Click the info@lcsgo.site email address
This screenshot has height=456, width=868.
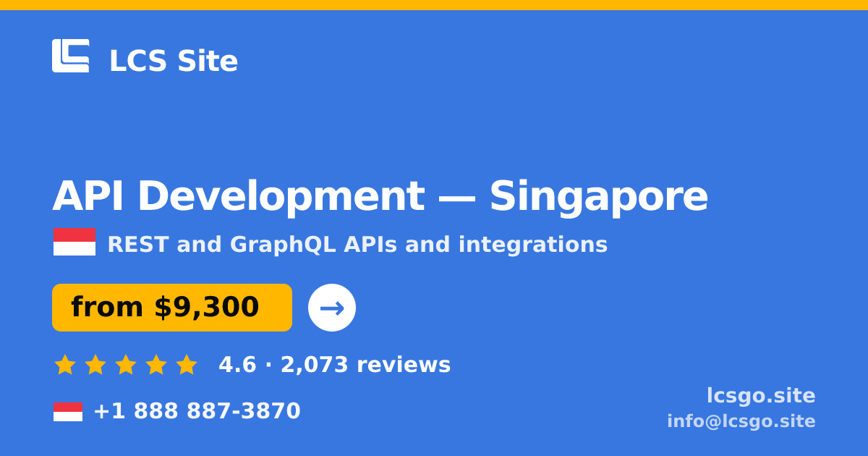[x=741, y=421]
